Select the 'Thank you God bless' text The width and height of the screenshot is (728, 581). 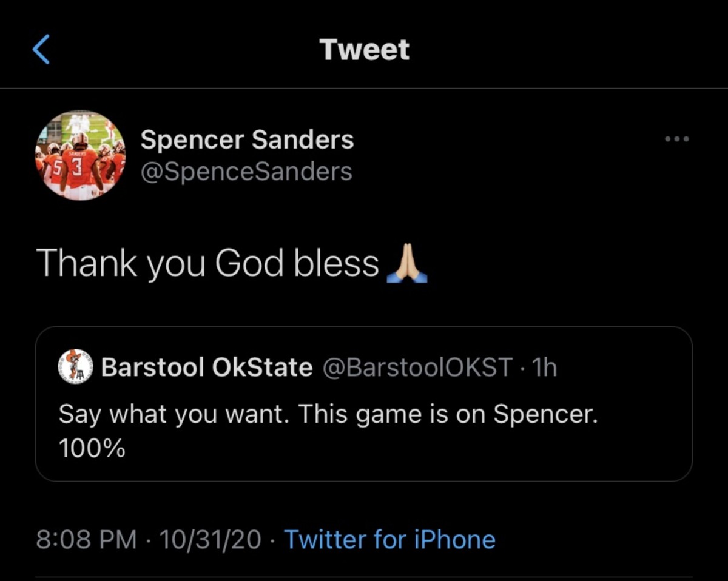[207, 264]
